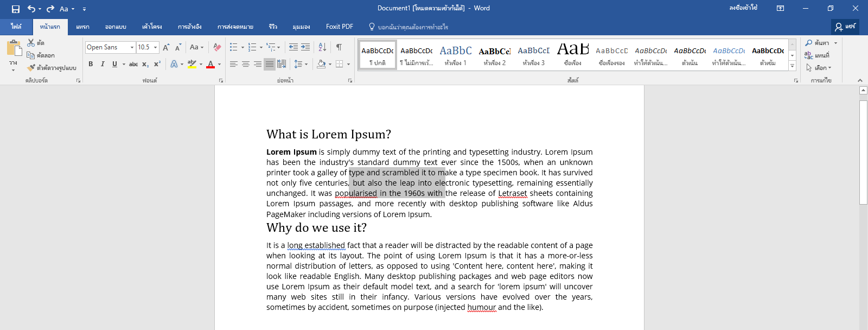Click the Show paragraph marks pilcrow icon
868x330 pixels.
pyautogui.click(x=339, y=47)
